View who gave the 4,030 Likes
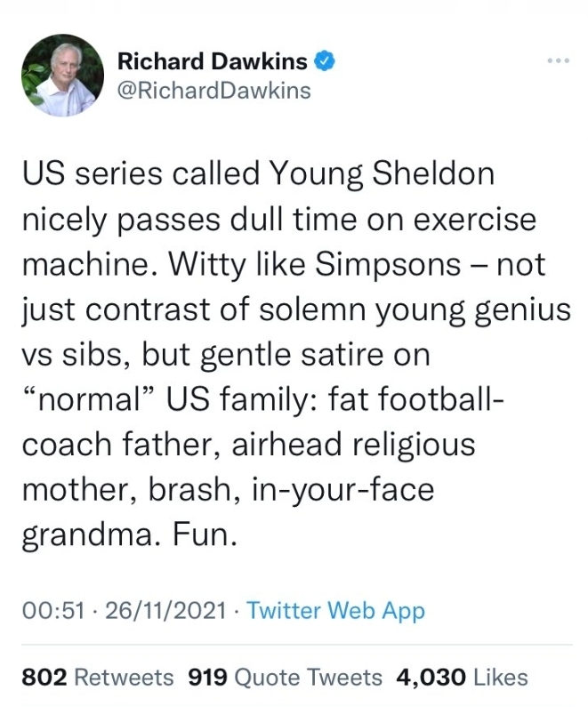Image resolution: width=588 pixels, height=707 pixels. (x=463, y=678)
